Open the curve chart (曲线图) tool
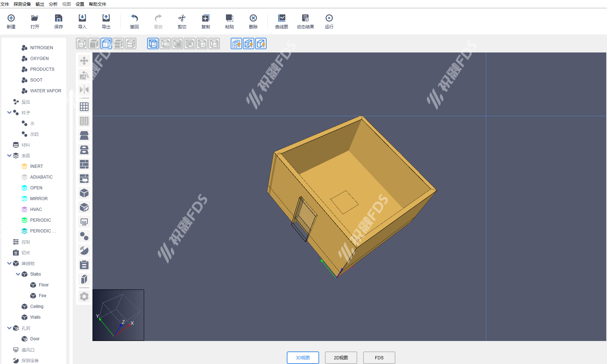 click(281, 22)
